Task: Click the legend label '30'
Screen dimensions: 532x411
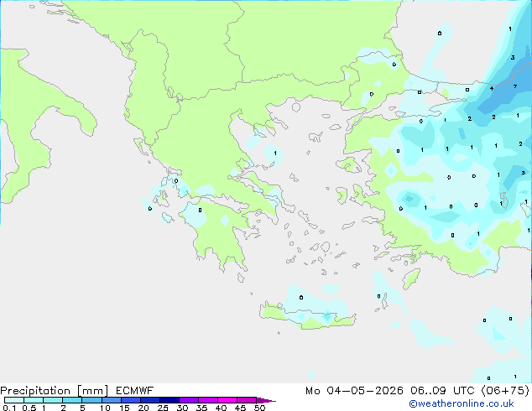Action: (182, 408)
